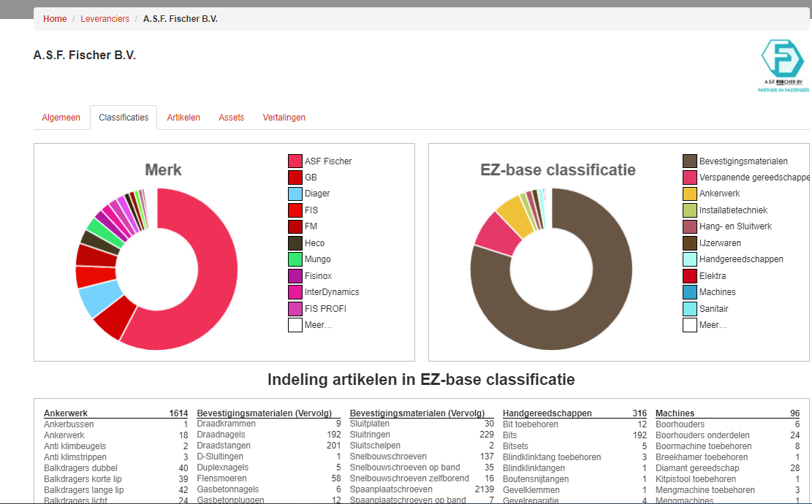The image size is (812, 504).
Task: Switch to the Assets tab
Action: tap(232, 118)
